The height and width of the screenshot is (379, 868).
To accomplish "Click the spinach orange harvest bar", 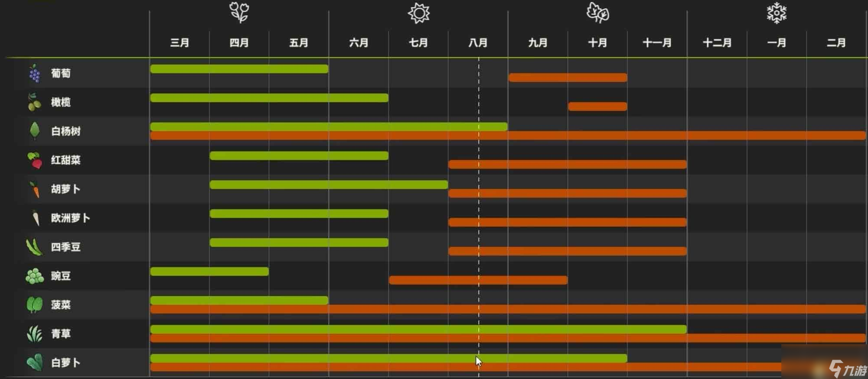I will pos(508,309).
